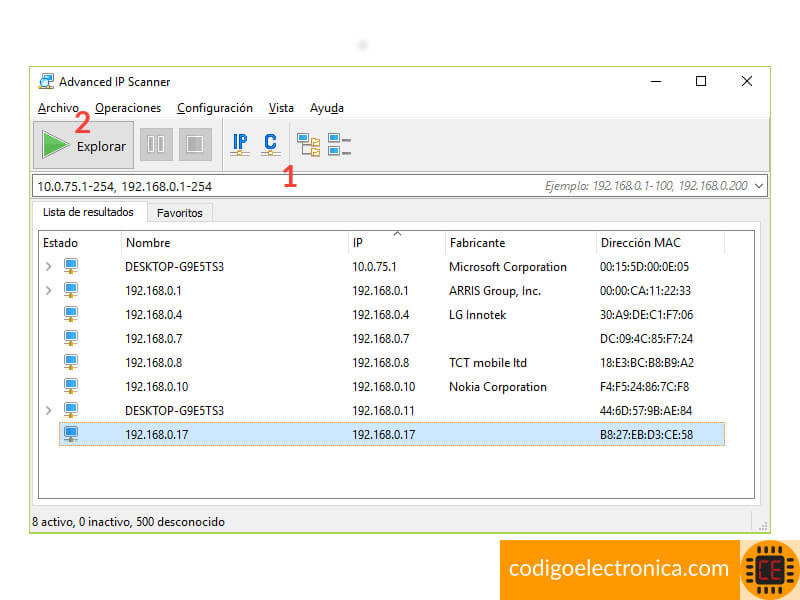Click the computer icon for 10.0.75.1
Viewport: 800px width, 600px height.
pos(71,266)
